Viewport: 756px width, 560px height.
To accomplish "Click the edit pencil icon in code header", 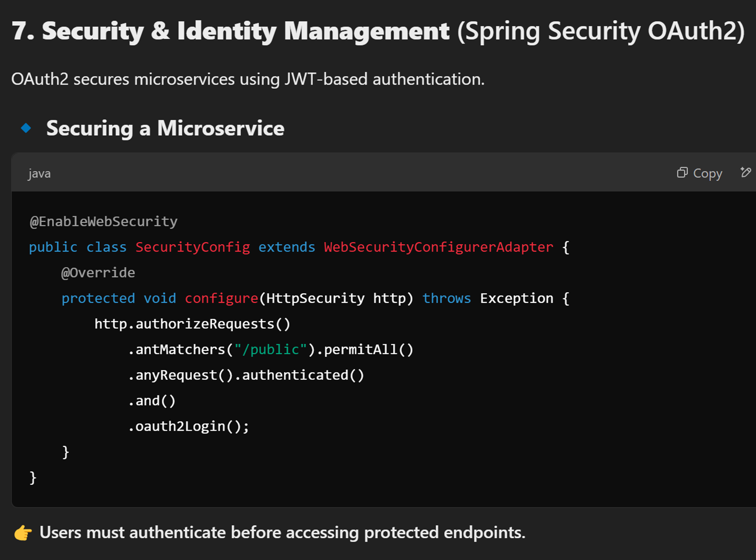I will tap(745, 172).
